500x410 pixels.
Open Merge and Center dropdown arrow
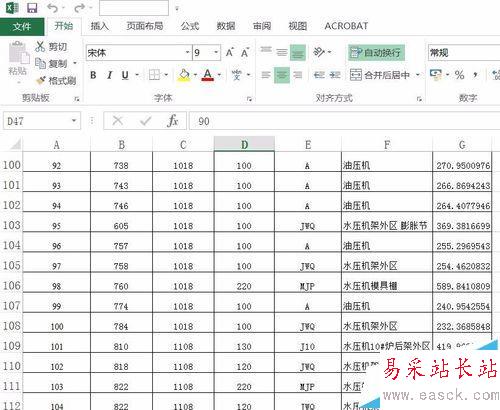point(418,75)
